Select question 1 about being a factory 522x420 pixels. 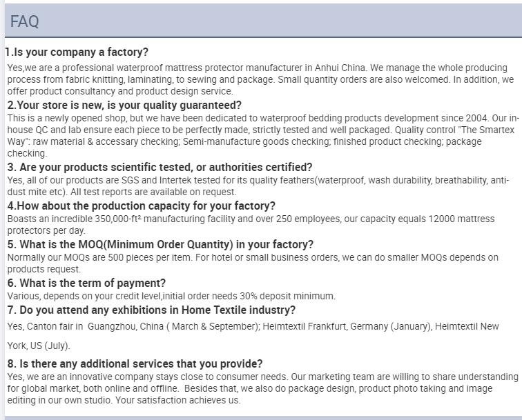click(x=77, y=52)
